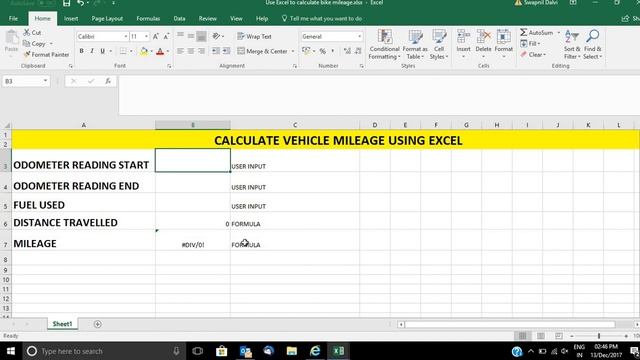The image size is (640, 360).
Task: Center text horizontally
Action: (191, 51)
